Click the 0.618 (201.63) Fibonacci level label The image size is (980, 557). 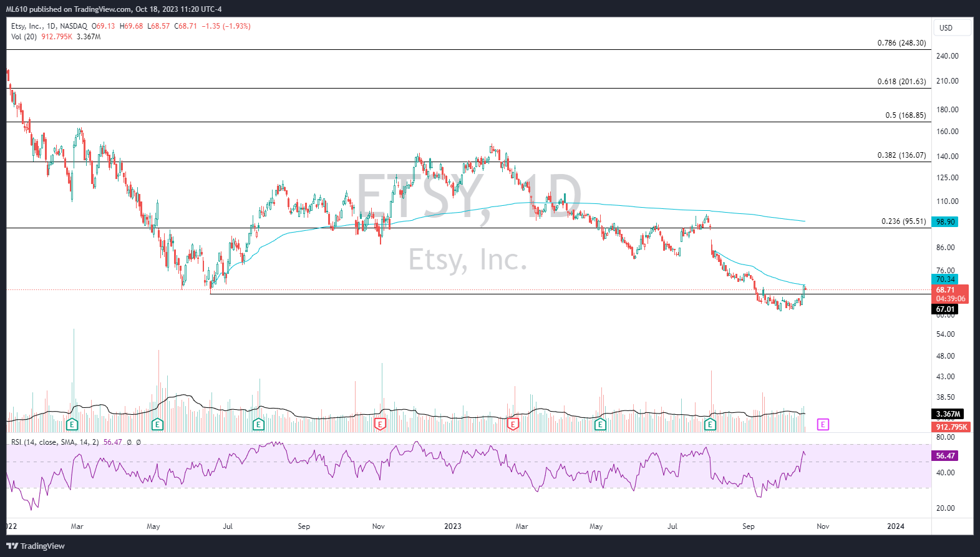pos(901,82)
